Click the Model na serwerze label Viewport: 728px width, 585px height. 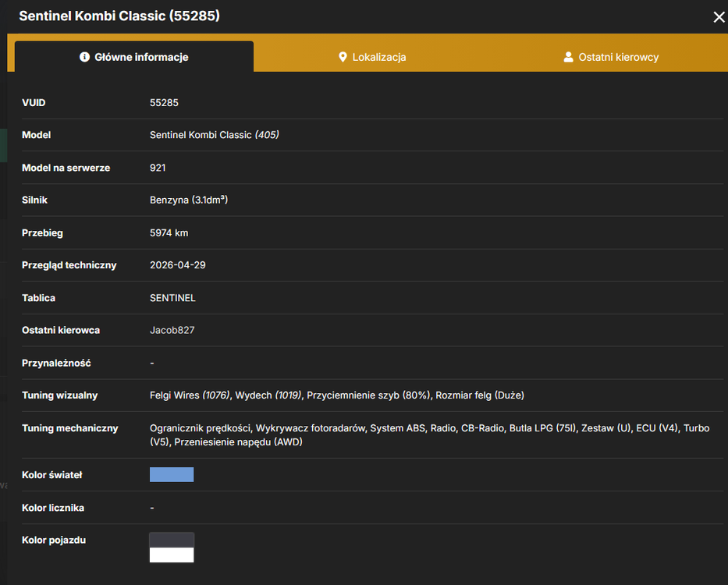coord(66,168)
